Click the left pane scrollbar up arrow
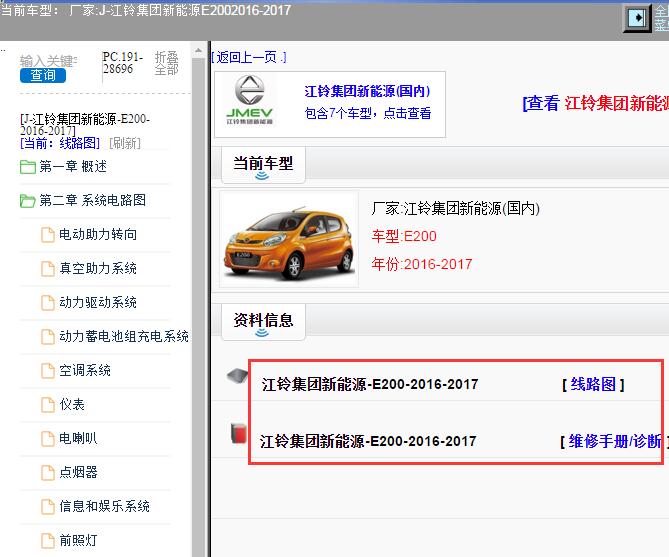 (198, 51)
